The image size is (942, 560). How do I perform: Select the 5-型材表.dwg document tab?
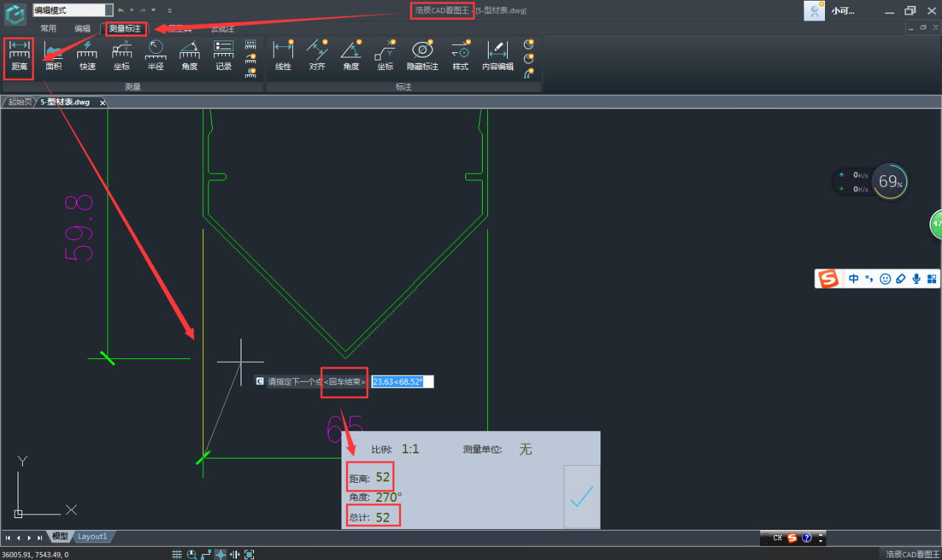[x=65, y=102]
